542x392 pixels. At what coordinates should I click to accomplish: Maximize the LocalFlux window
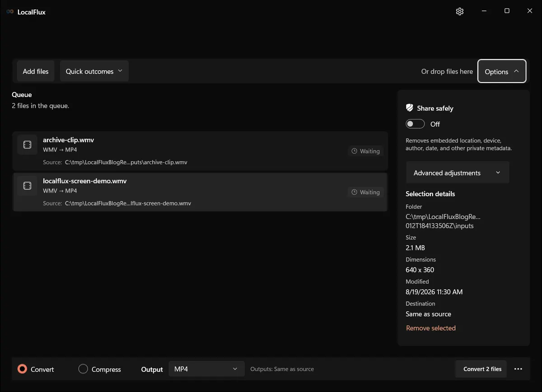pos(507,11)
